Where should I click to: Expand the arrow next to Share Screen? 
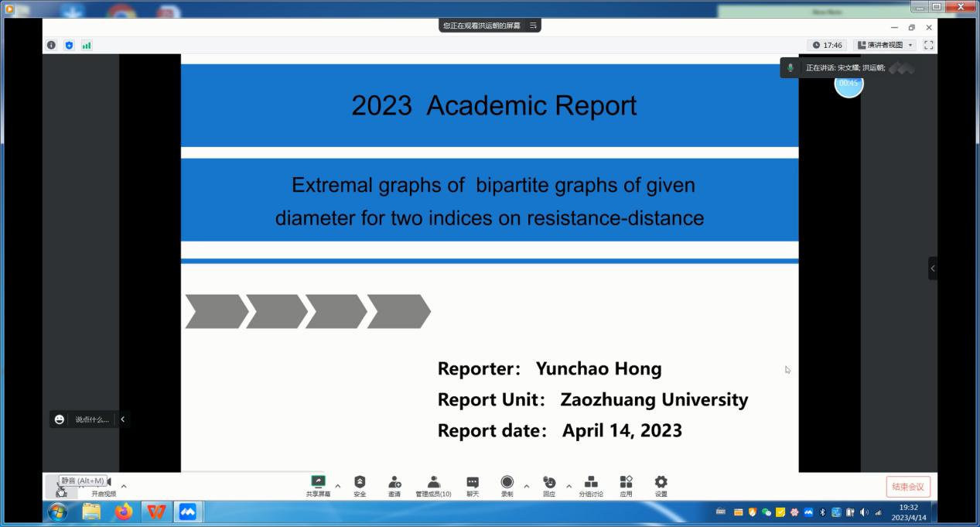tap(337, 487)
